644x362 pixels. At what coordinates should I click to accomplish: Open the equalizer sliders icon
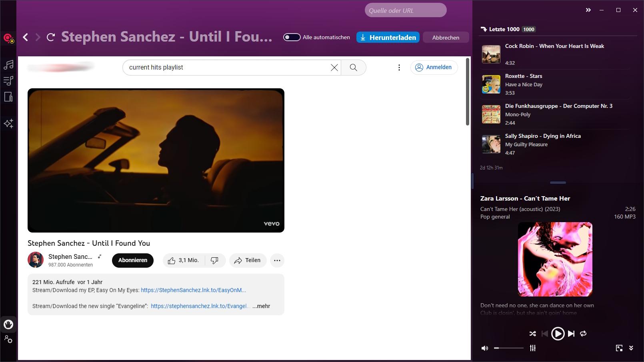tap(533, 348)
